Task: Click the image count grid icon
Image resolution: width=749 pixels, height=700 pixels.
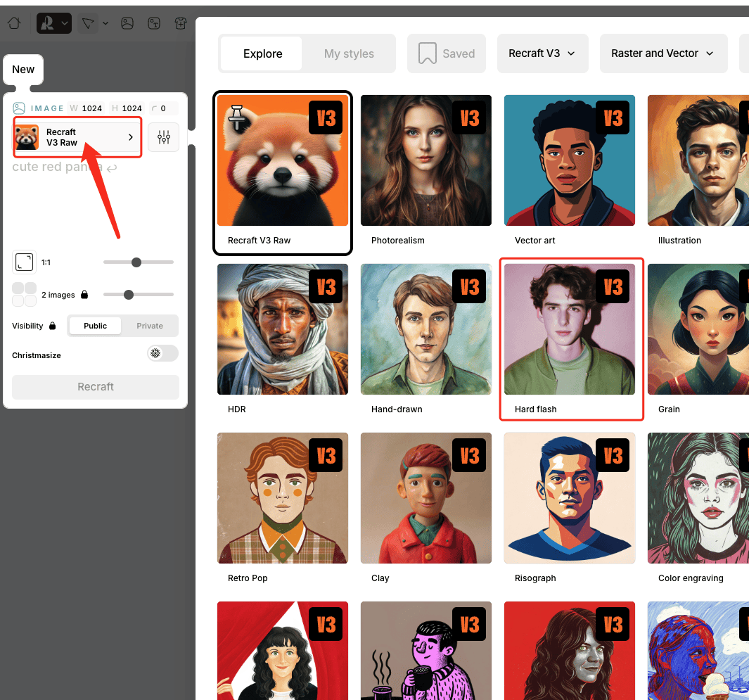Action: coord(25,294)
